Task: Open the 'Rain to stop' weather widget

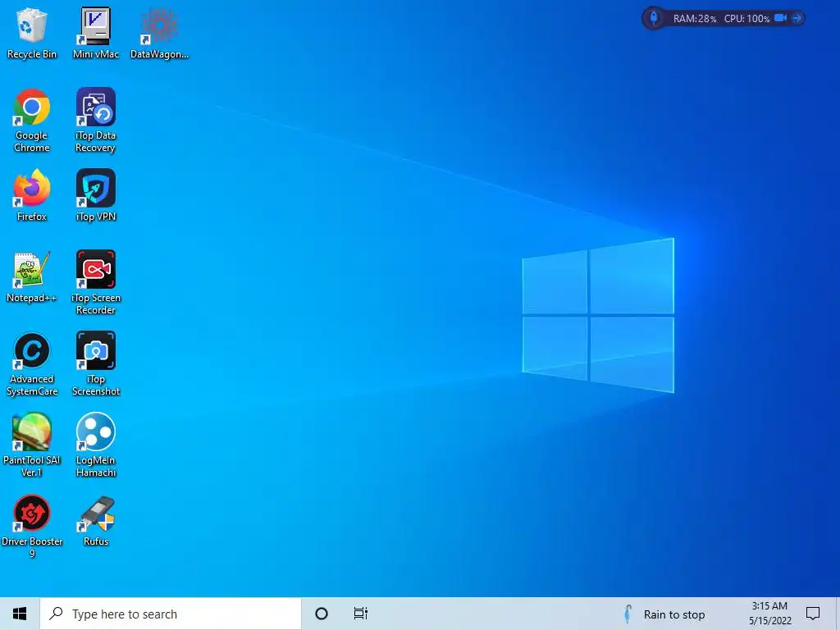Action: pyautogui.click(x=664, y=614)
